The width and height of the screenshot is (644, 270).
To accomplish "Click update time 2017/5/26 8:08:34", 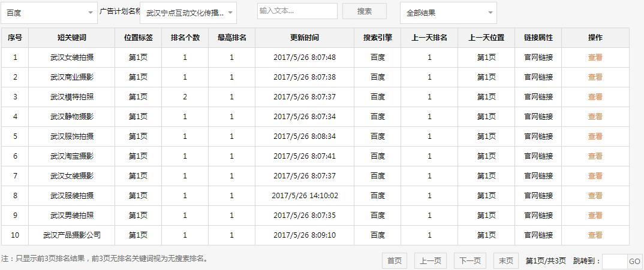I will point(305,136).
